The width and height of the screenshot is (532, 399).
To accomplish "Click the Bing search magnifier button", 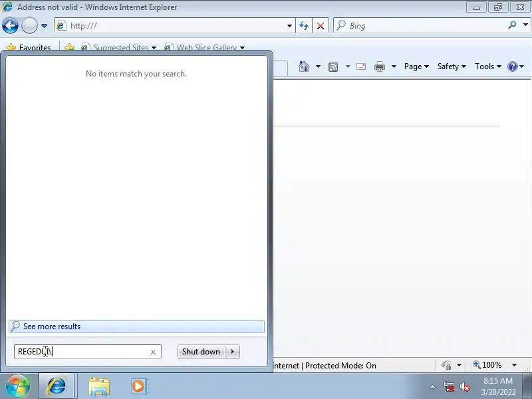I will pos(512,25).
